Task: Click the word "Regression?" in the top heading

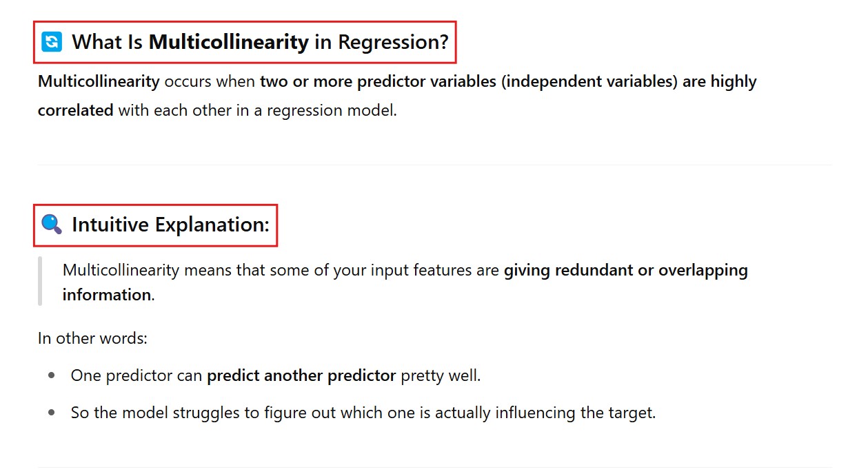Action: pyautogui.click(x=393, y=42)
